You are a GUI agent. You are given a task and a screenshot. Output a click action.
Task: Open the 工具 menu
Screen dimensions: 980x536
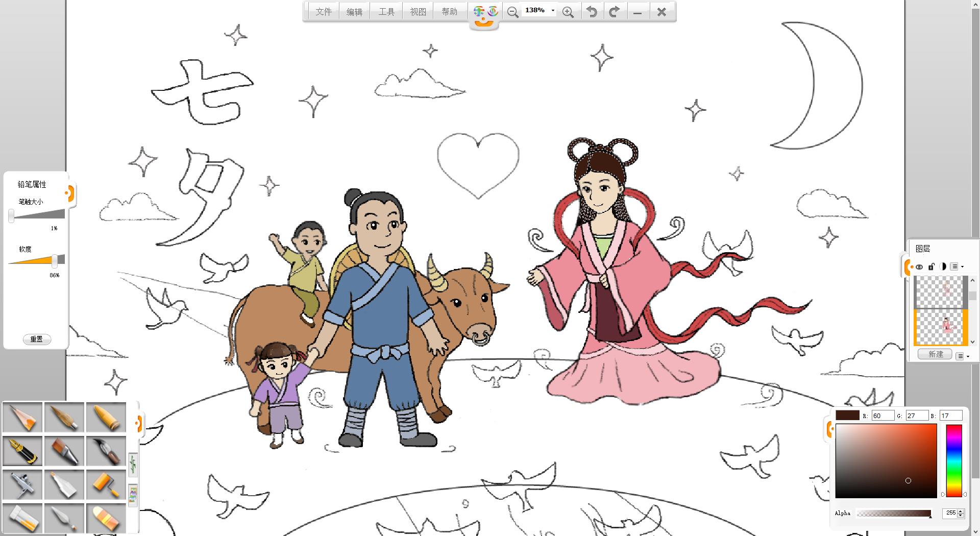click(386, 12)
